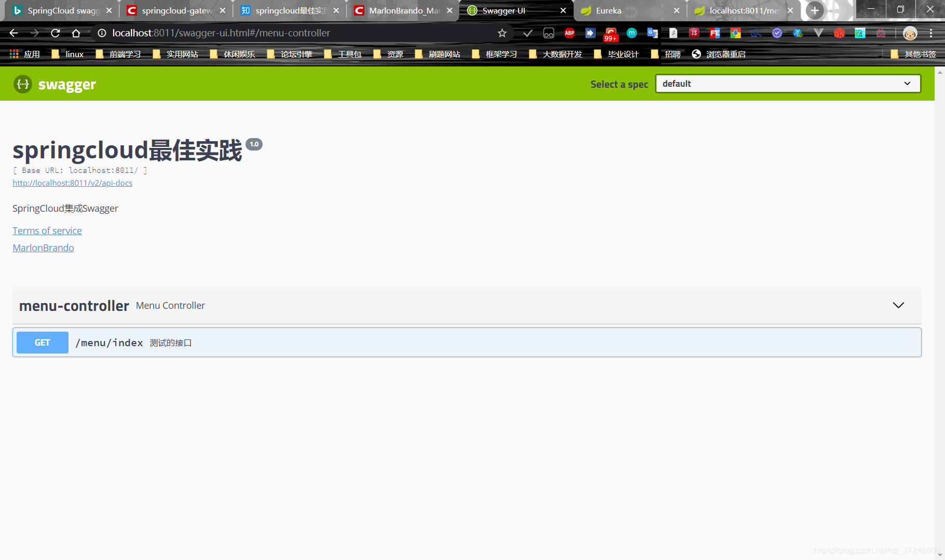Open the 资源 bookmark folder
This screenshot has width=945, height=560.
(388, 54)
